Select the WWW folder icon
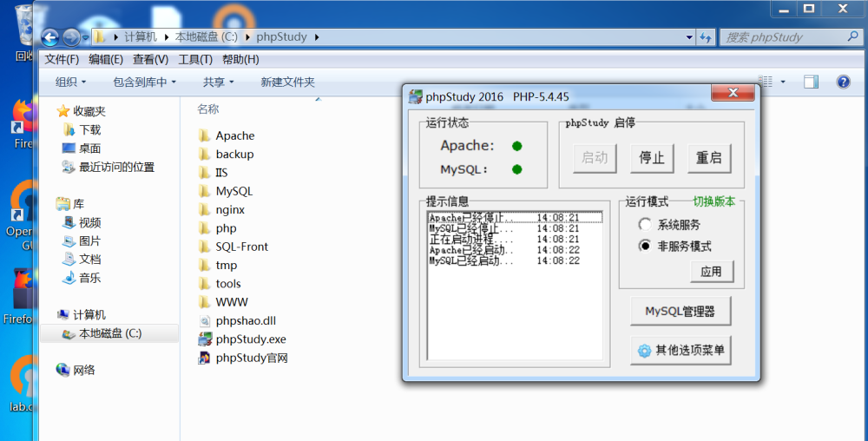This screenshot has width=868, height=441. point(205,302)
